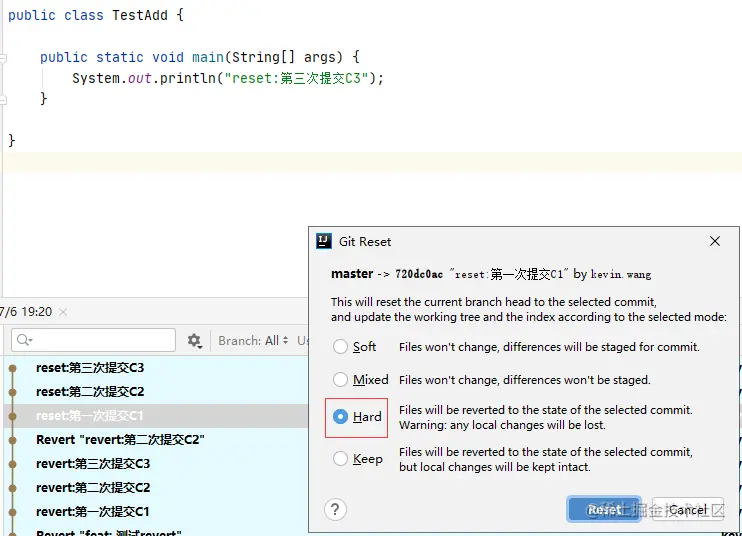Image resolution: width=742 pixels, height=536 pixels.
Task: Close the 19:20 log tab
Action: pyautogui.click(x=63, y=312)
